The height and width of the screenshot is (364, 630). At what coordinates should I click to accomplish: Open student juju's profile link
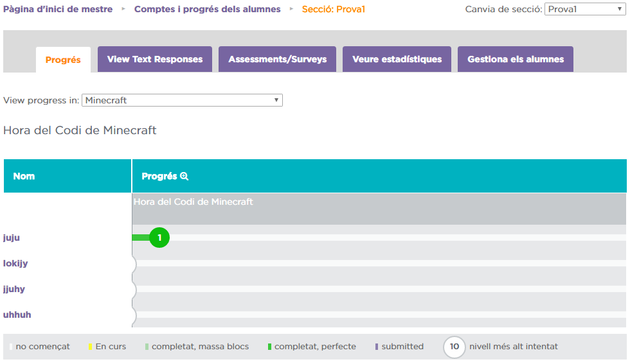[12, 238]
